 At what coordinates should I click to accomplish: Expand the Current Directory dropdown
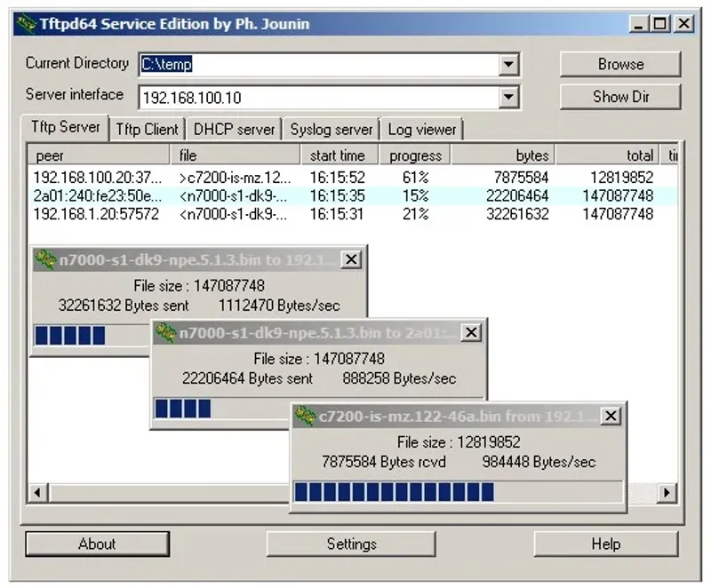pyautogui.click(x=508, y=64)
